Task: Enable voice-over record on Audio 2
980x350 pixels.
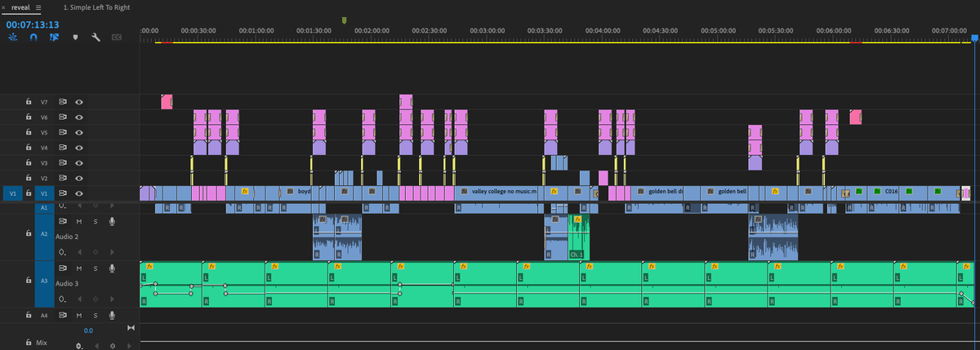Action: tap(111, 221)
